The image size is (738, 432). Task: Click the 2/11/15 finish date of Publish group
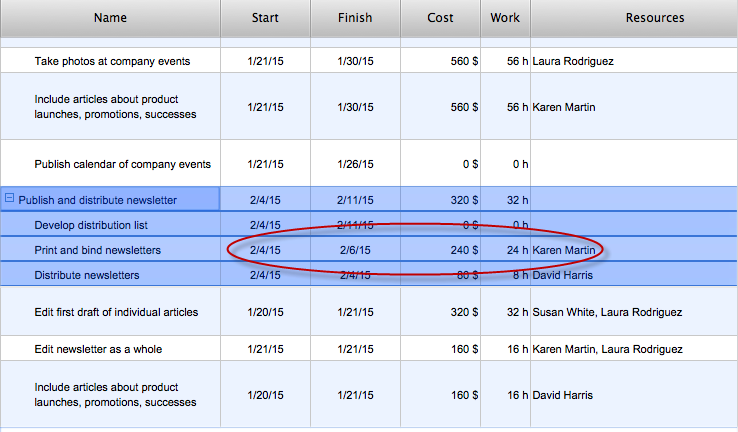pos(355,200)
